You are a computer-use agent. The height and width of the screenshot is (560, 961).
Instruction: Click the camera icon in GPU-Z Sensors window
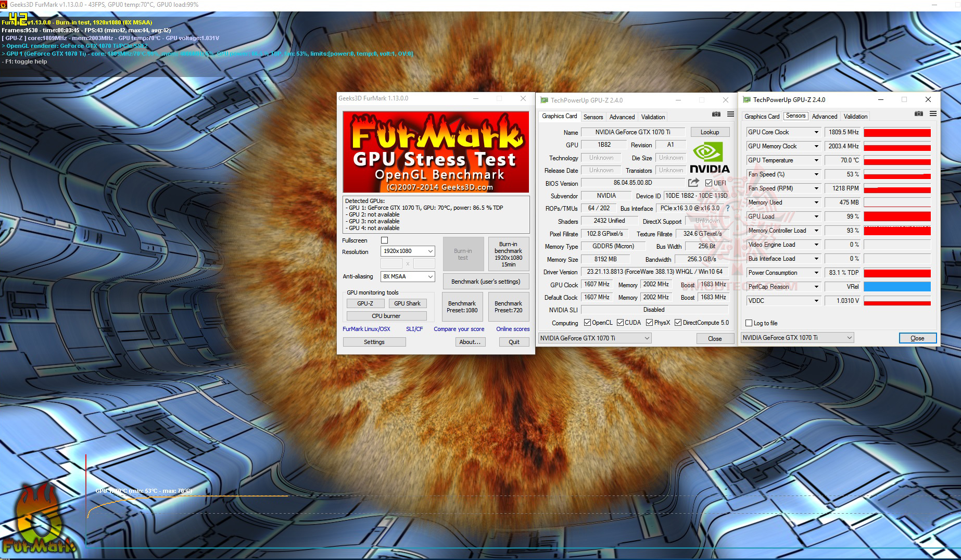[919, 113]
